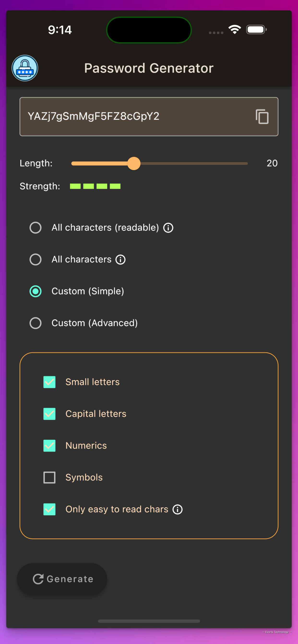Select the Custom (Simple) radio option
The image size is (298, 644).
pyautogui.click(x=36, y=291)
